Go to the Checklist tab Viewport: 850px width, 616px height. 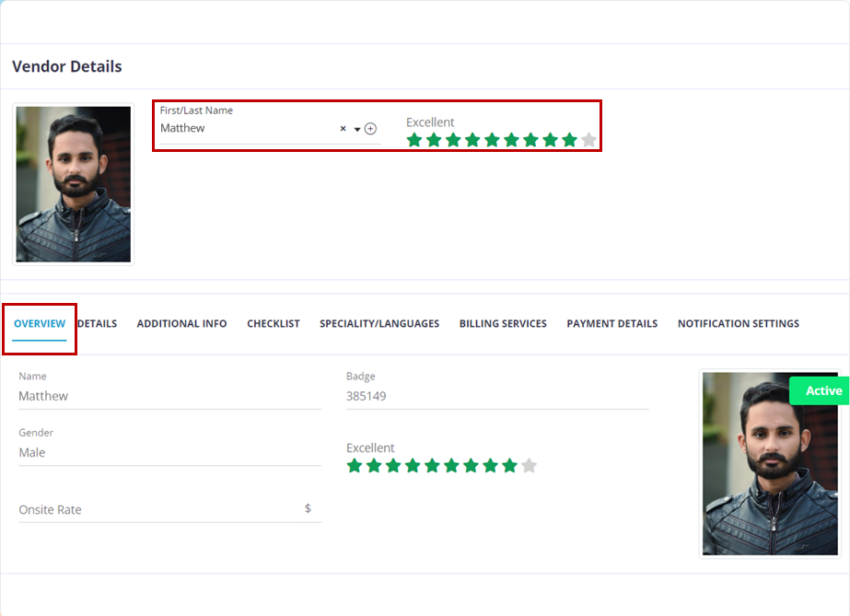coord(274,324)
